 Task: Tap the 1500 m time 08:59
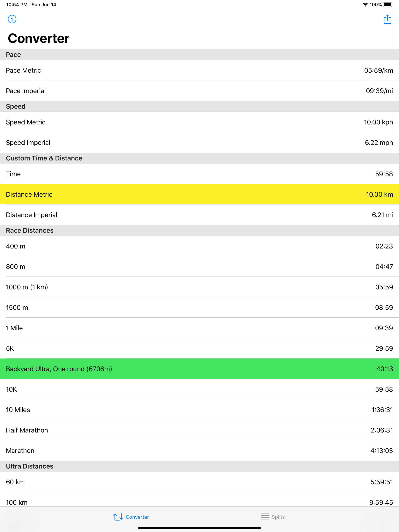click(384, 307)
